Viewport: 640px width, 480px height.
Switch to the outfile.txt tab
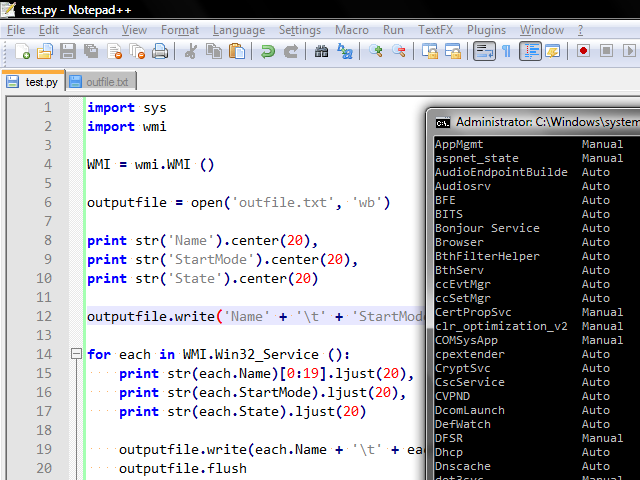tap(100, 82)
